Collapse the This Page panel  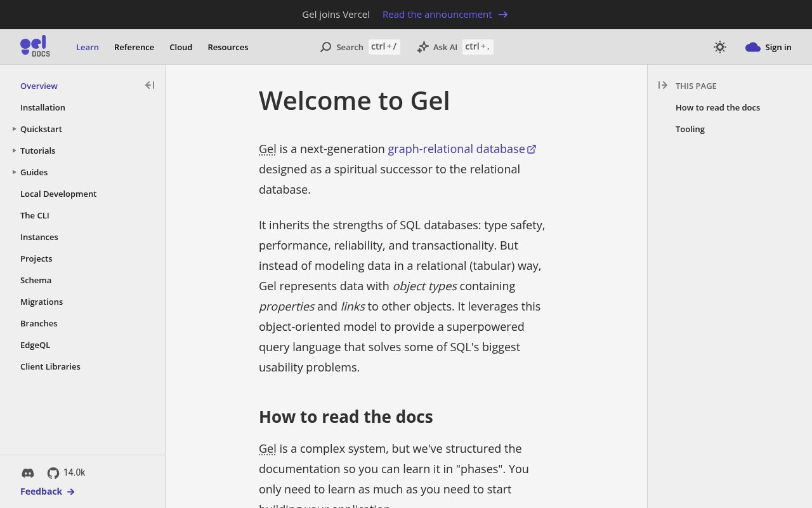pos(663,85)
